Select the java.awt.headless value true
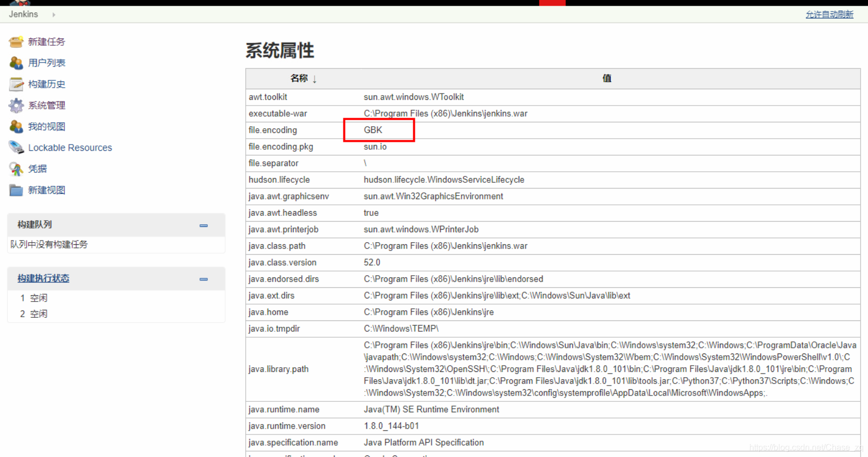Screen dimensions: 868x457 371,213
